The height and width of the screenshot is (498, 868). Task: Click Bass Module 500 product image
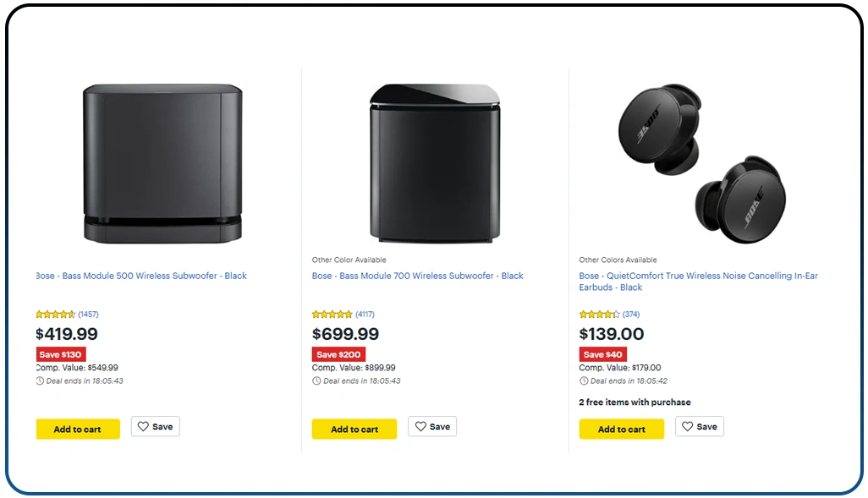(162, 163)
